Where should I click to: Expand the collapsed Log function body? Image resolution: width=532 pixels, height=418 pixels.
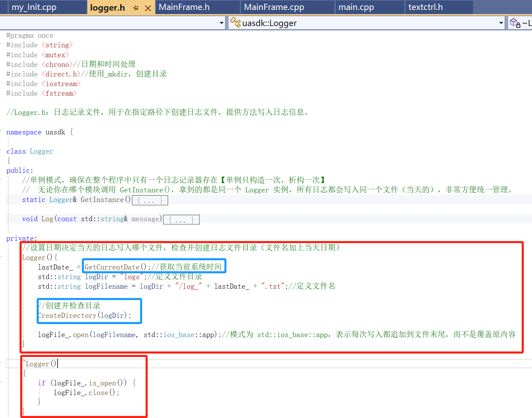point(182,219)
